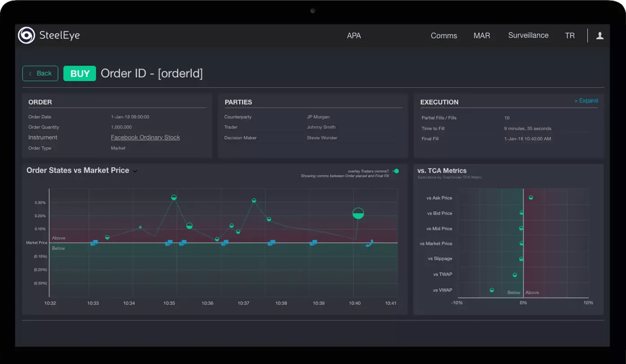Click the chat comms icon at 10:33
Screen dimensions: 626x364
tap(94, 243)
